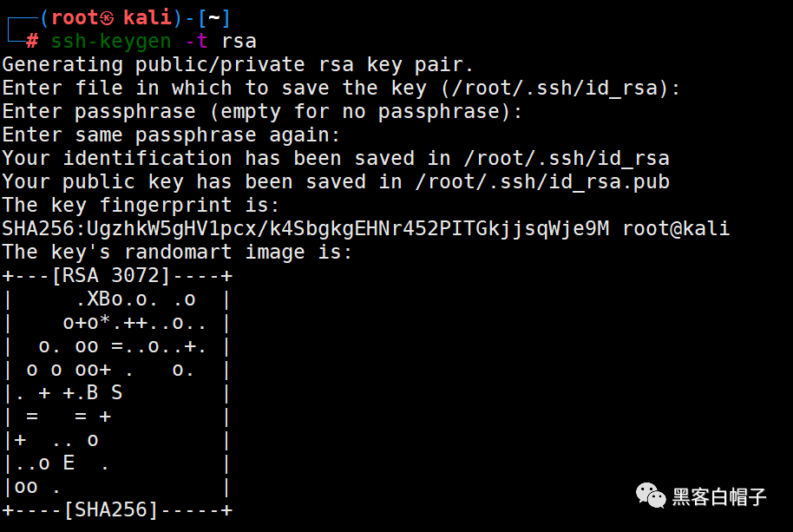This screenshot has width=793, height=532.
Task: Click 'The key fingerprint is:' line
Action: pyautogui.click(x=141, y=206)
